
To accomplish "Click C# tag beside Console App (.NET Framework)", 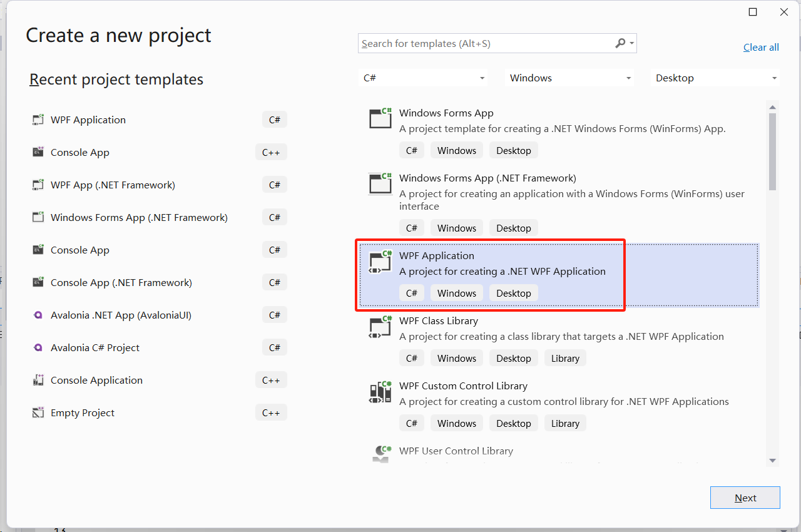I will tap(275, 282).
